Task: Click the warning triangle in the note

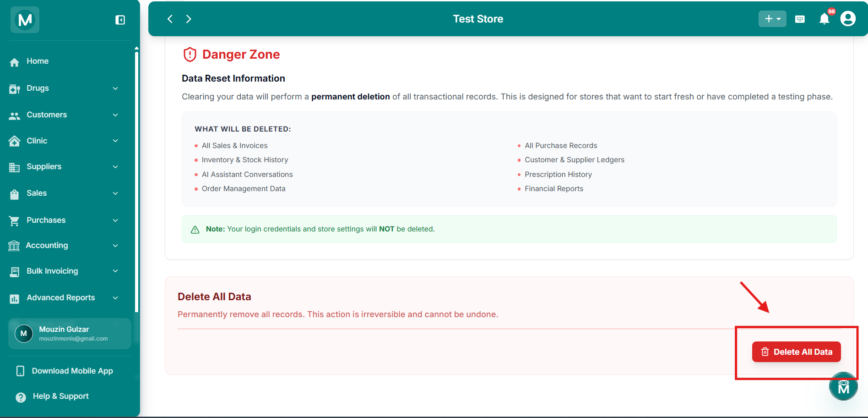Action: pyautogui.click(x=195, y=230)
